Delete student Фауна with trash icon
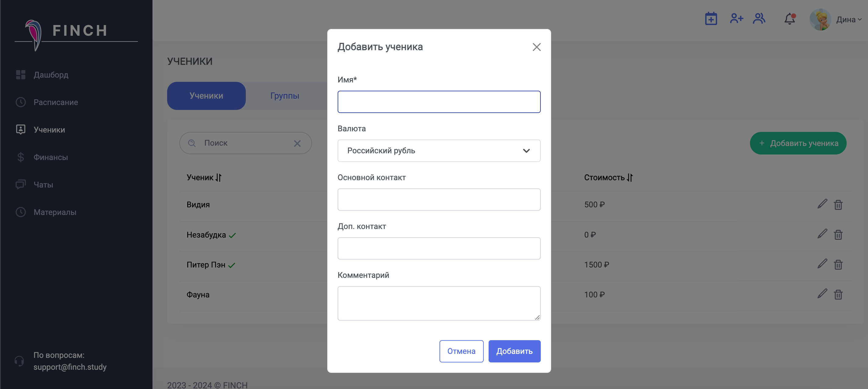 pos(838,295)
